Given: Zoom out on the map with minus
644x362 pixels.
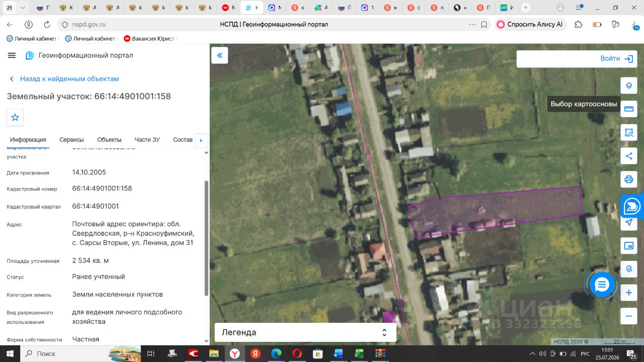Looking at the screenshot, I should click(629, 316).
